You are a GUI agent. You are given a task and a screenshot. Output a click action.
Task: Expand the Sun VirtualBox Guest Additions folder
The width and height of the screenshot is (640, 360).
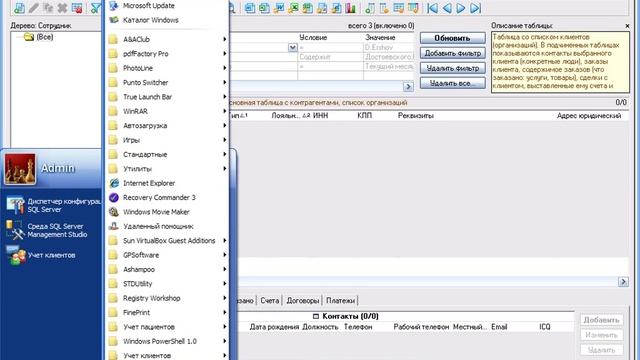(x=167, y=241)
